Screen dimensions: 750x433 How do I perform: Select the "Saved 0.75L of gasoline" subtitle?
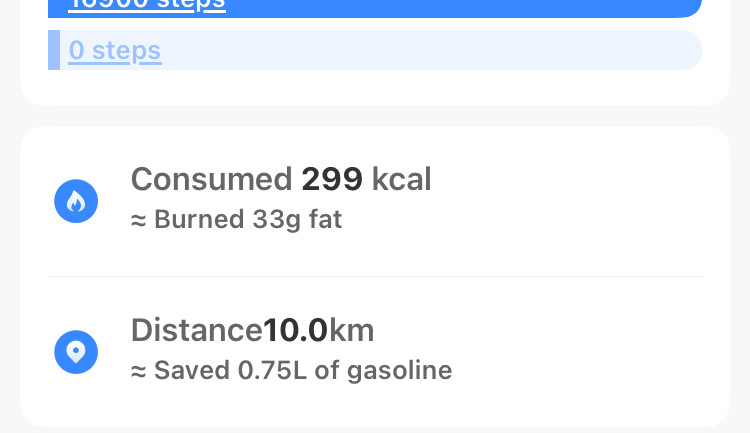point(291,370)
